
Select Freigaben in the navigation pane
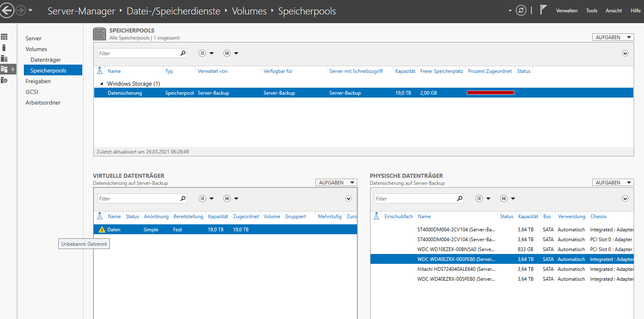coord(38,81)
